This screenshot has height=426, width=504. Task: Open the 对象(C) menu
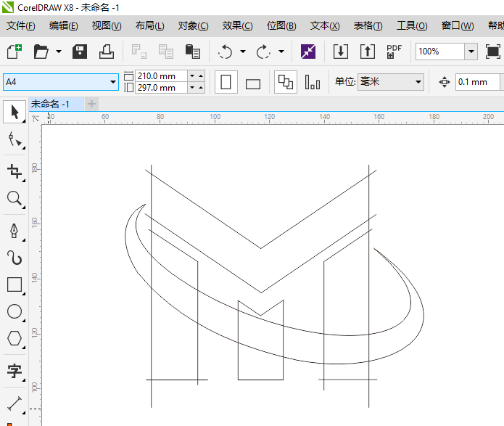(194, 25)
